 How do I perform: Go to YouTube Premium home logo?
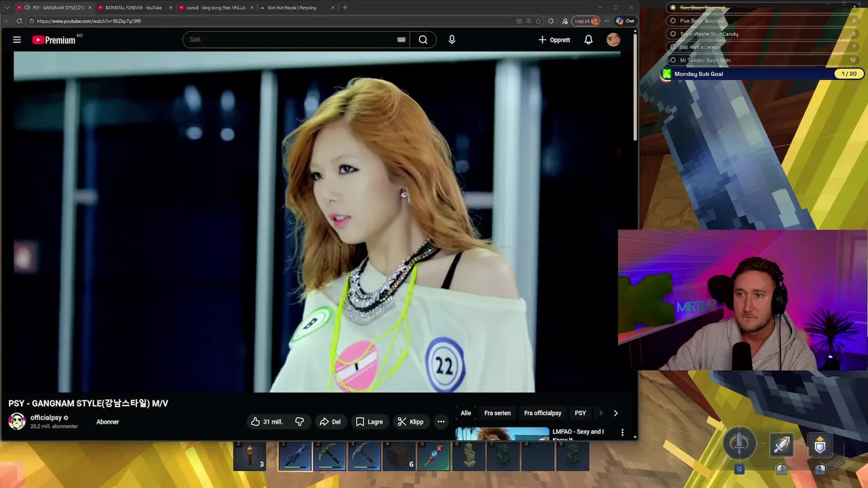(x=54, y=40)
